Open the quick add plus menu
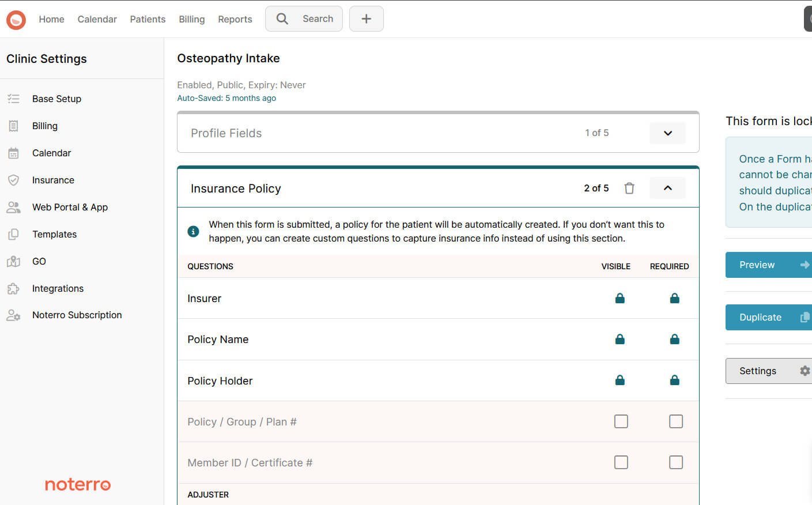 366,18
